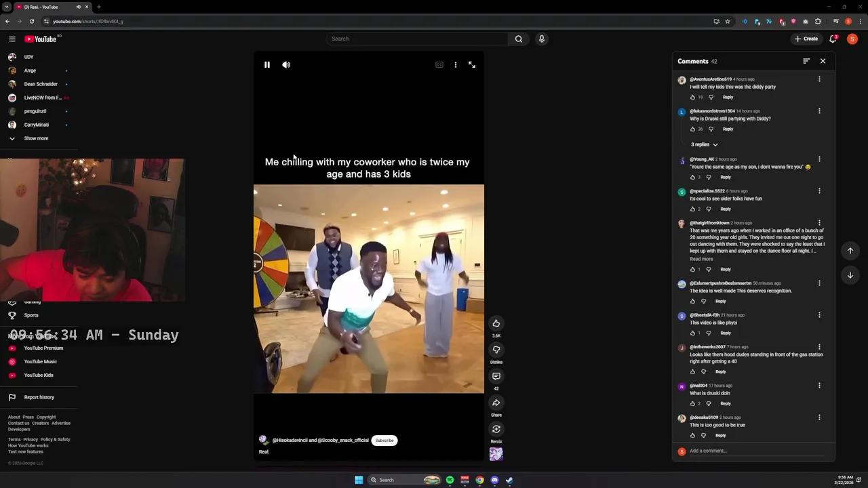
Task: Open the Create button
Action: click(x=806, y=39)
